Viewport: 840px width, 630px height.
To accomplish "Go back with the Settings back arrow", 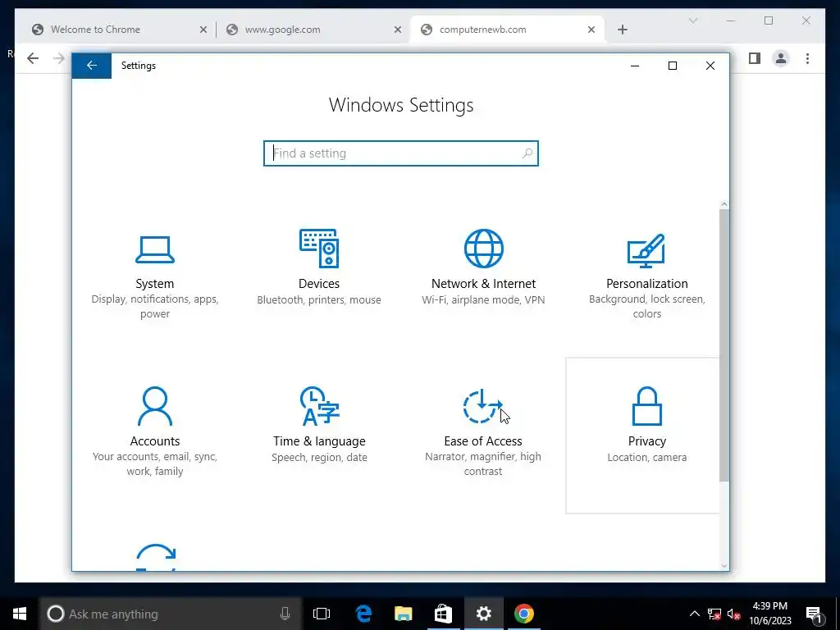I will [x=92, y=66].
